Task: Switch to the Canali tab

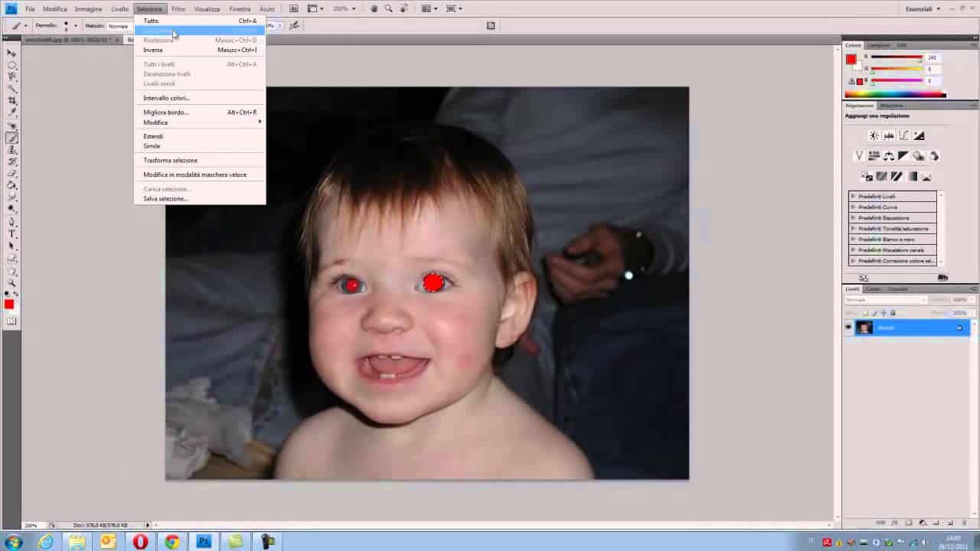Action: point(873,289)
